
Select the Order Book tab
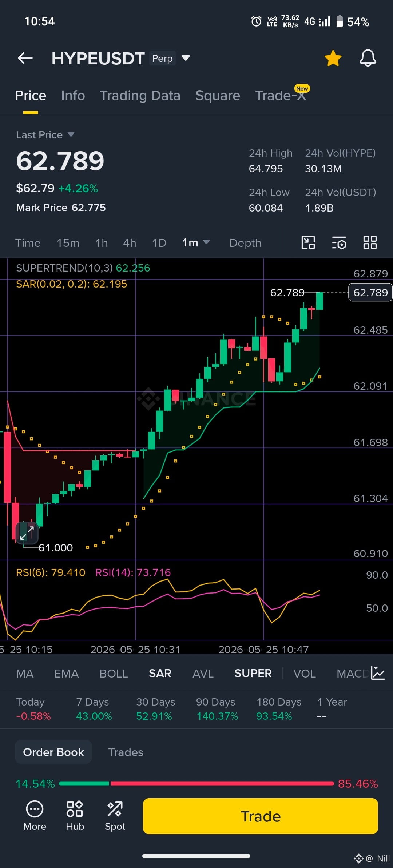pos(53,752)
